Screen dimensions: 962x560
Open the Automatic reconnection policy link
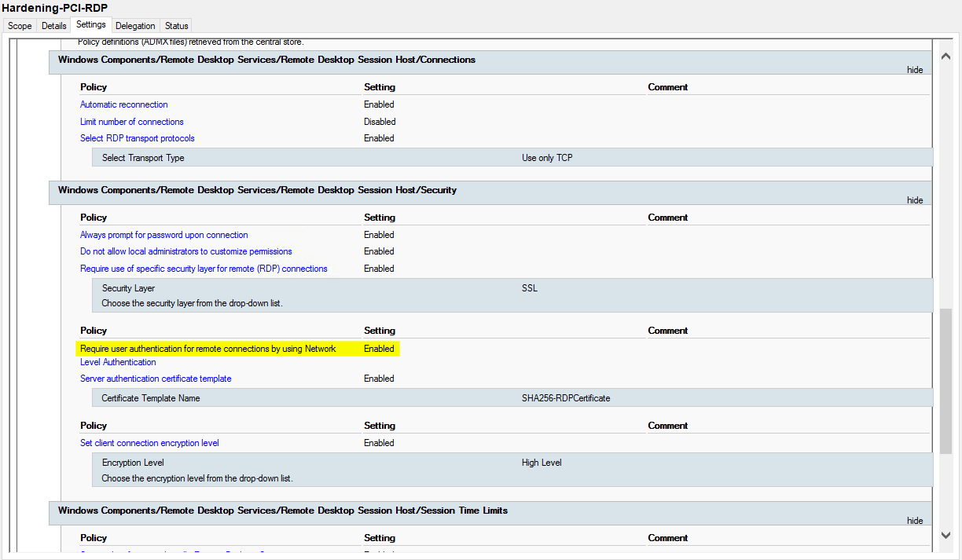[x=123, y=104]
